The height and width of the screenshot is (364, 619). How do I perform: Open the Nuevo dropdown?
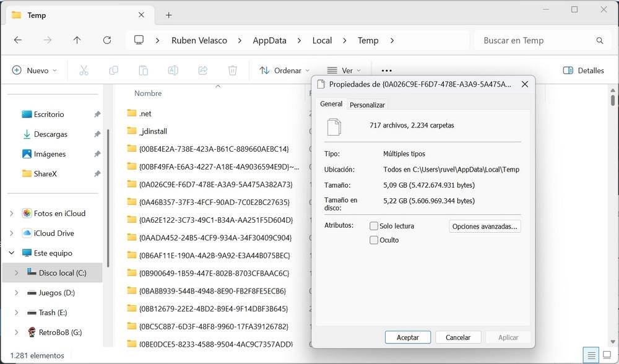point(35,71)
